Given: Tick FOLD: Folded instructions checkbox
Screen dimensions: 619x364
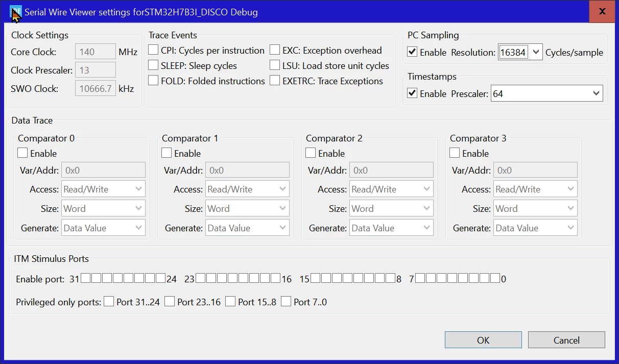Looking at the screenshot, I should pos(153,81).
